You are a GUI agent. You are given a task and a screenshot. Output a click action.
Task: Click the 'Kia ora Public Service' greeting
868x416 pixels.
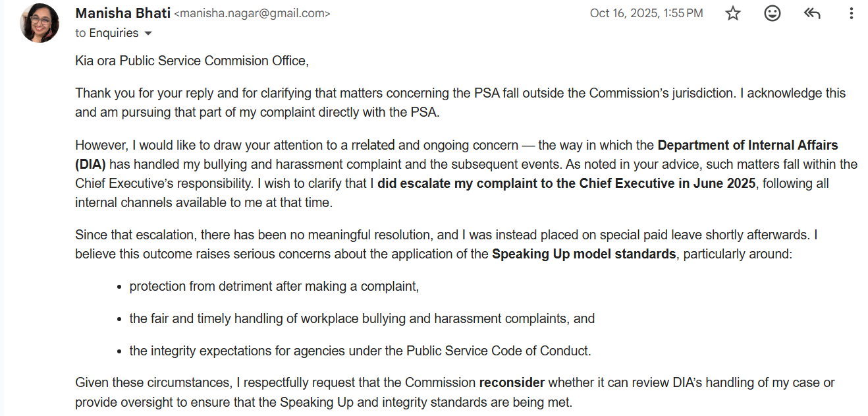pos(192,61)
